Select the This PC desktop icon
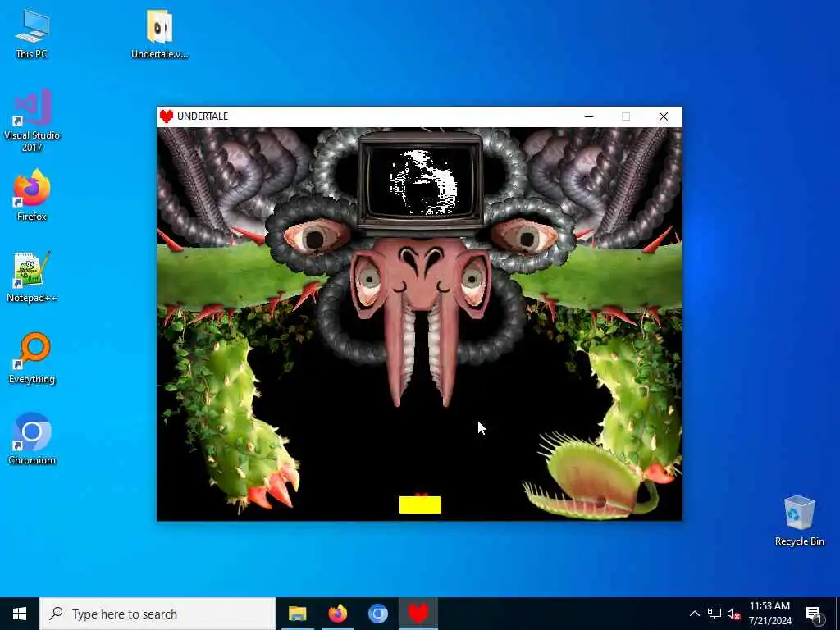 pos(32,33)
